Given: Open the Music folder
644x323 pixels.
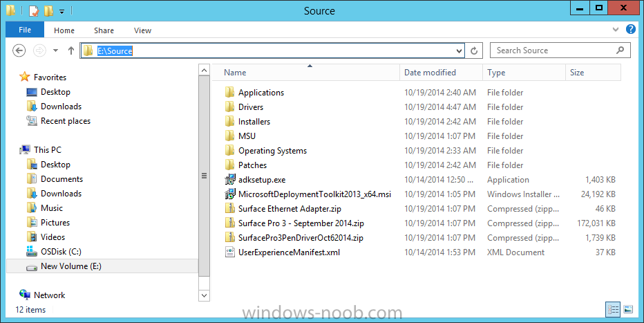Looking at the screenshot, I should click(x=52, y=208).
